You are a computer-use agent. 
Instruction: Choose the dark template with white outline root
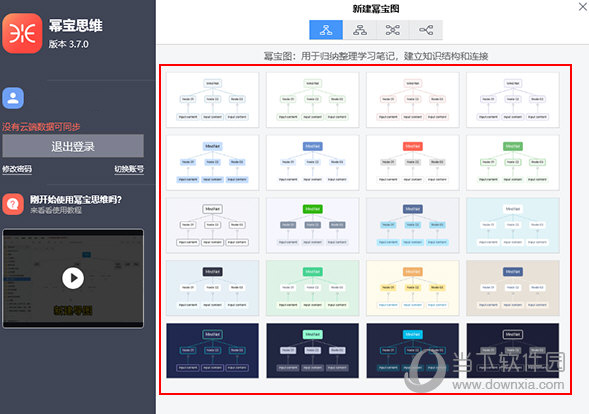pyautogui.click(x=513, y=351)
